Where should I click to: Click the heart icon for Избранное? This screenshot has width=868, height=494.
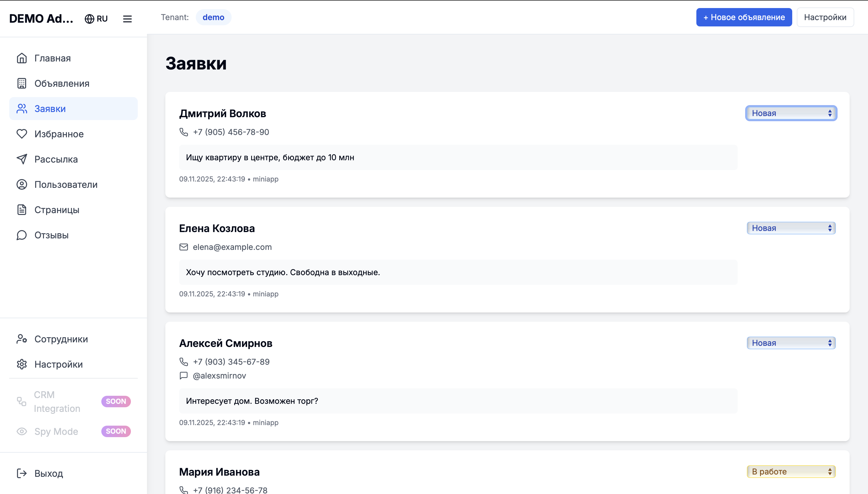[x=22, y=134]
